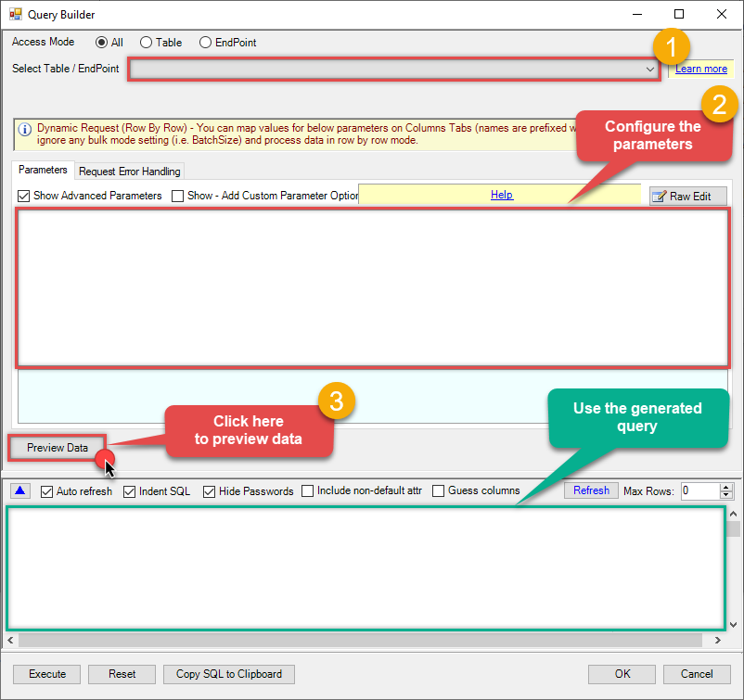Click the Preview Data button

(58, 448)
